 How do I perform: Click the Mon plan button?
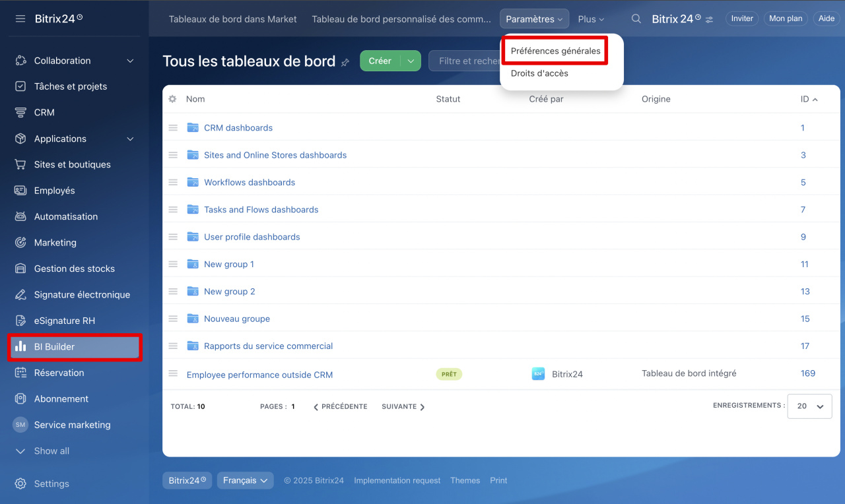(786, 18)
